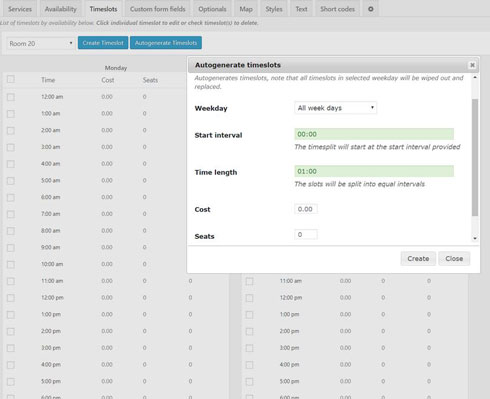Edit the Monday 10:00 am timeslot
This screenshot has height=399, width=490.
(52, 264)
